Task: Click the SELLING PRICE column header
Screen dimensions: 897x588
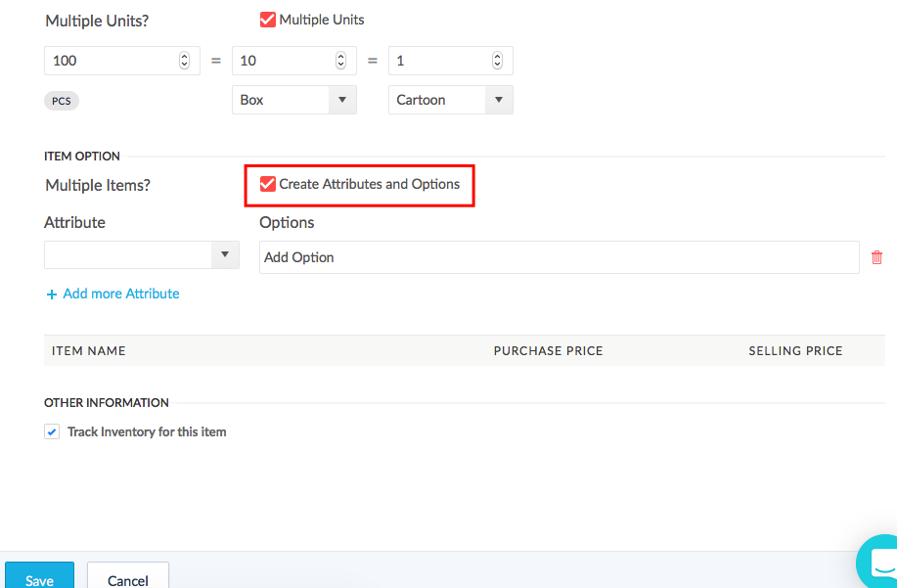Action: pyautogui.click(x=795, y=350)
